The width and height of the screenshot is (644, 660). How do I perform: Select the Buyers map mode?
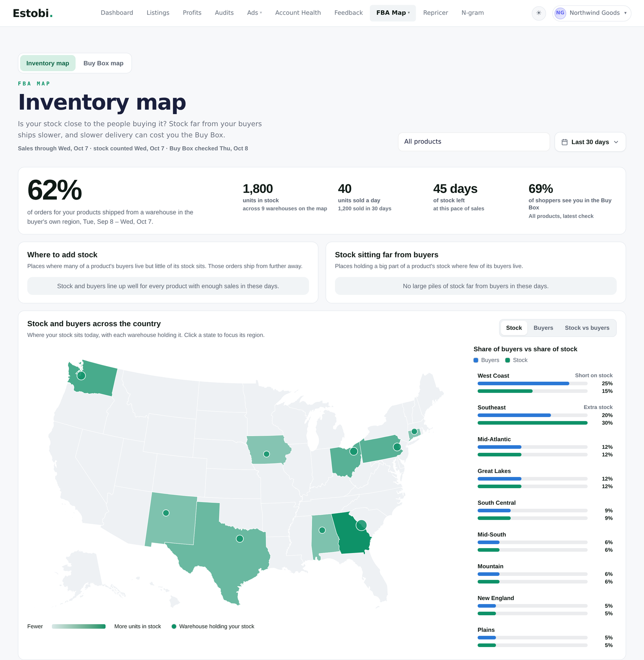tap(543, 328)
